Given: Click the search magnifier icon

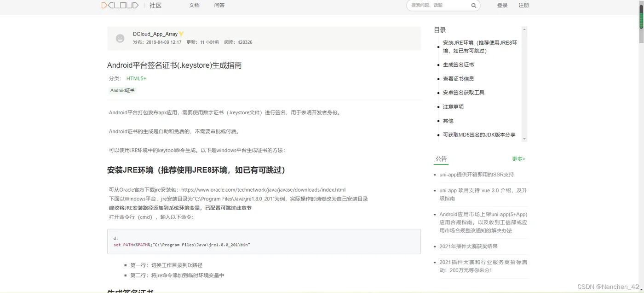Looking at the screenshot, I should 473,6.
